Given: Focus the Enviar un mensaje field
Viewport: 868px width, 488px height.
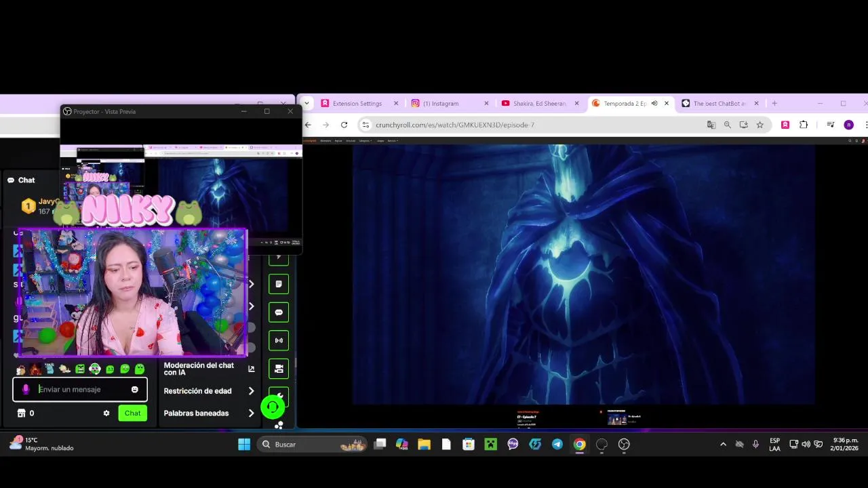Looking at the screenshot, I should pyautogui.click(x=80, y=390).
